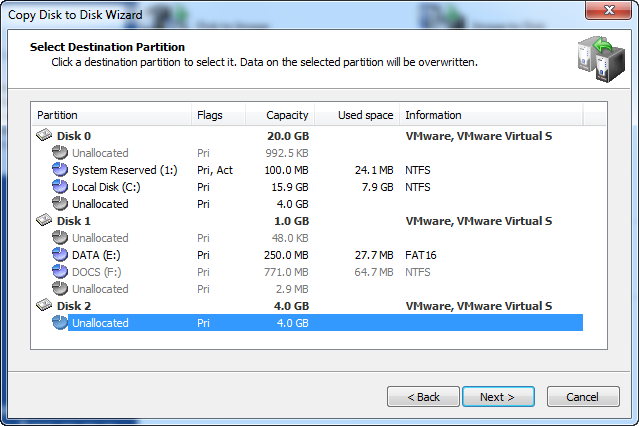This screenshot has height=426, width=639.
Task: Click the 48.0 KB Unallocated partition icon
Action: (60, 238)
